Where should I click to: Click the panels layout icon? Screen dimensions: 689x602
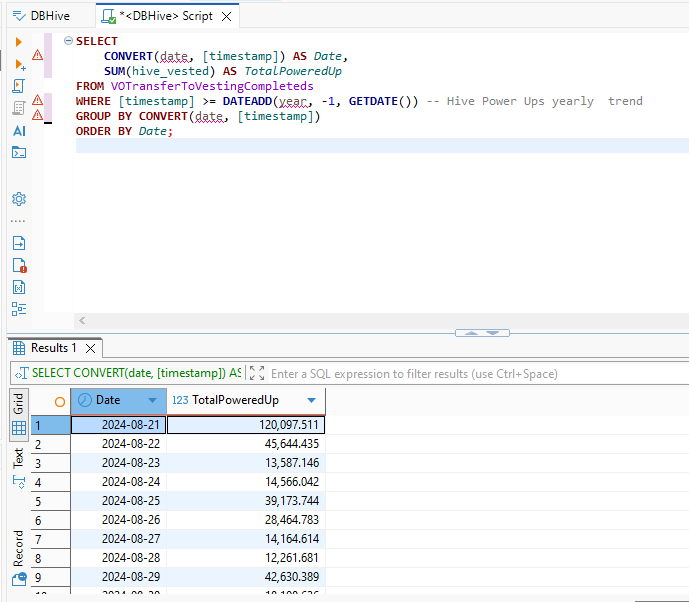click(19, 309)
